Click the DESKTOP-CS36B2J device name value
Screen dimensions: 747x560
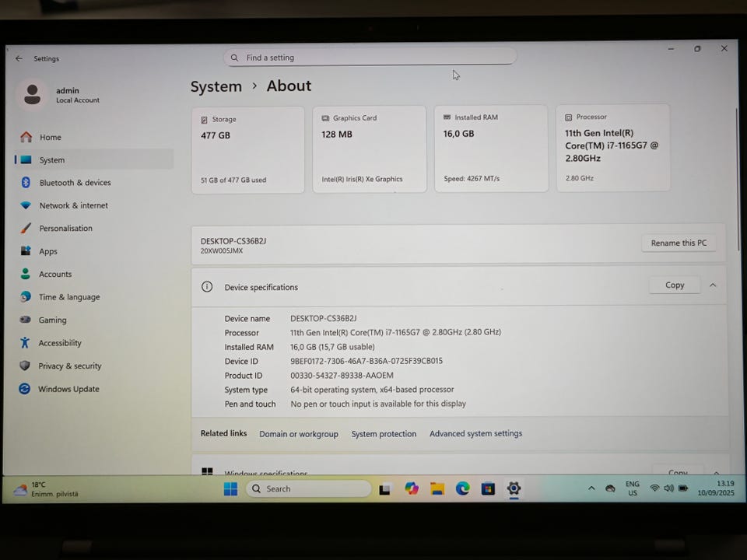324,318
